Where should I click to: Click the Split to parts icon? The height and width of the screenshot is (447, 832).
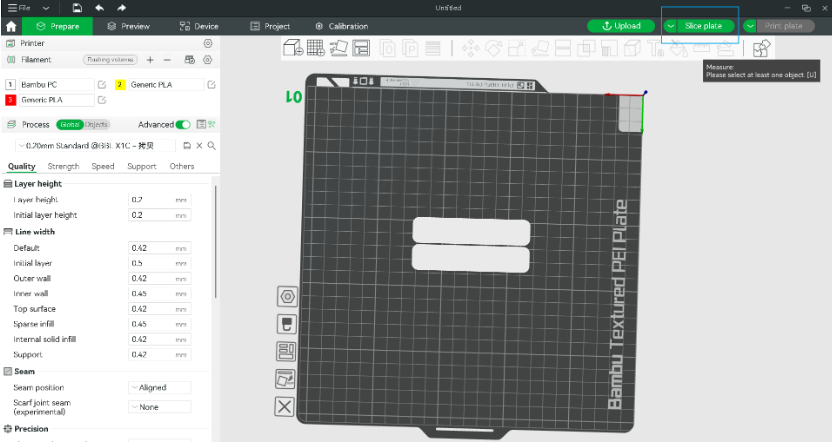(410, 49)
